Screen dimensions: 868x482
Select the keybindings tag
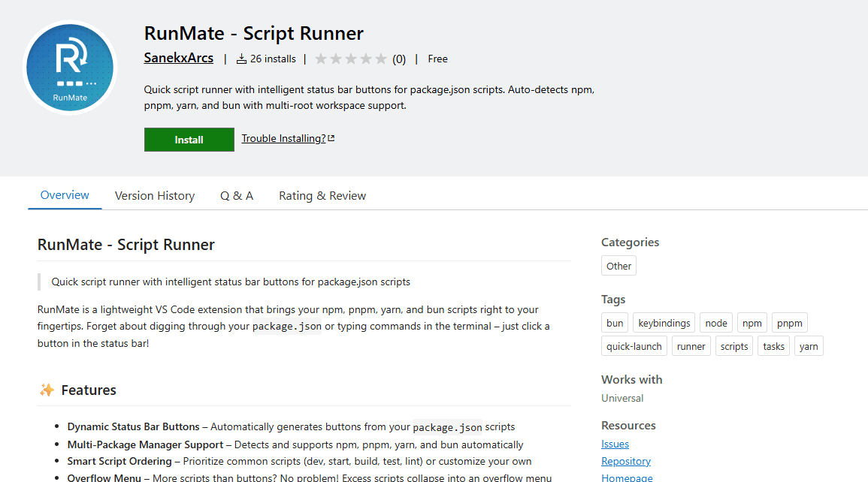[664, 323]
